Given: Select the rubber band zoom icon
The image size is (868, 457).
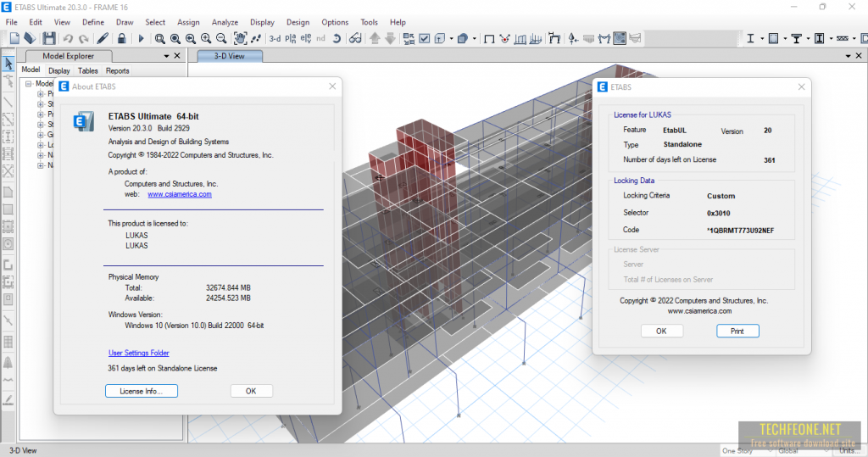Looking at the screenshot, I should pos(160,38).
